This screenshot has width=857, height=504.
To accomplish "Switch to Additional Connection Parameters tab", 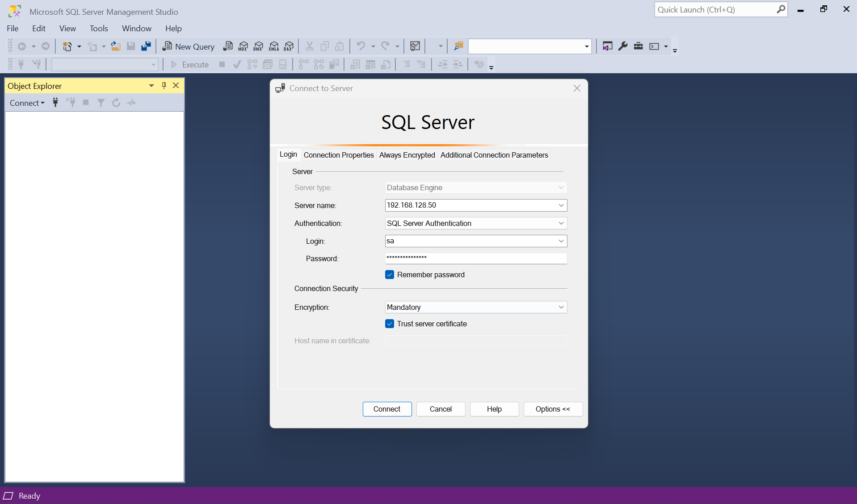I will (x=494, y=155).
